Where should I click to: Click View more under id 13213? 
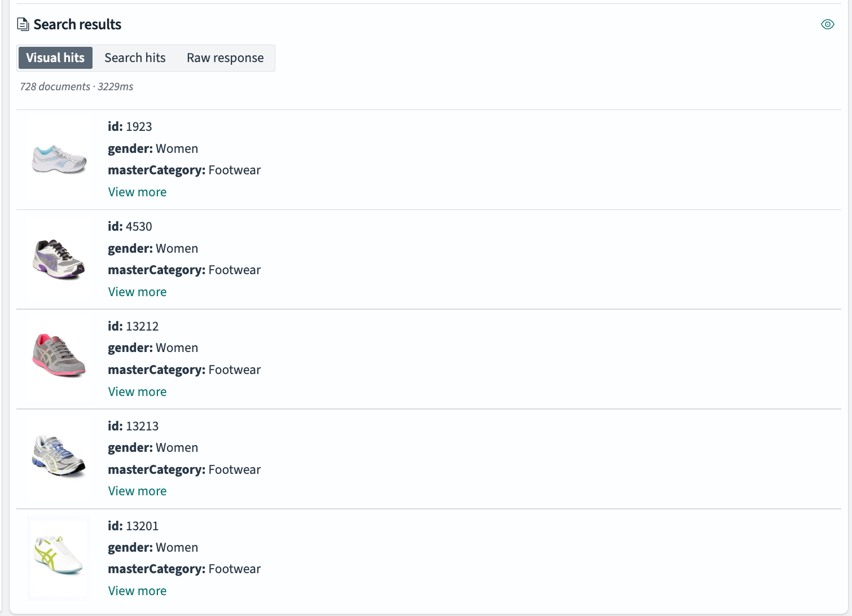[x=137, y=491]
